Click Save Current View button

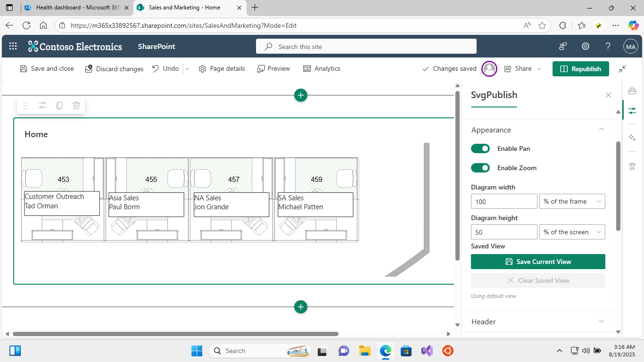click(538, 262)
